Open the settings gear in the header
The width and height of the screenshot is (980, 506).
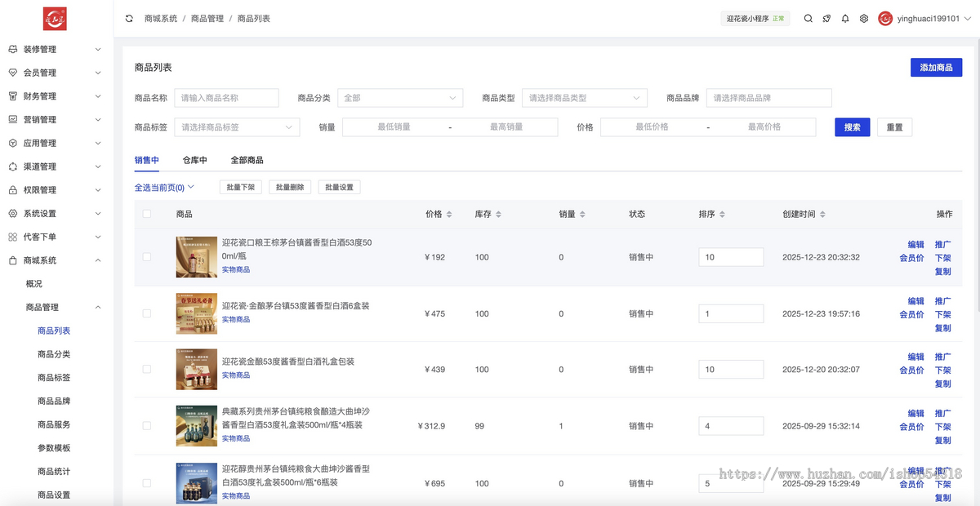(x=864, y=18)
